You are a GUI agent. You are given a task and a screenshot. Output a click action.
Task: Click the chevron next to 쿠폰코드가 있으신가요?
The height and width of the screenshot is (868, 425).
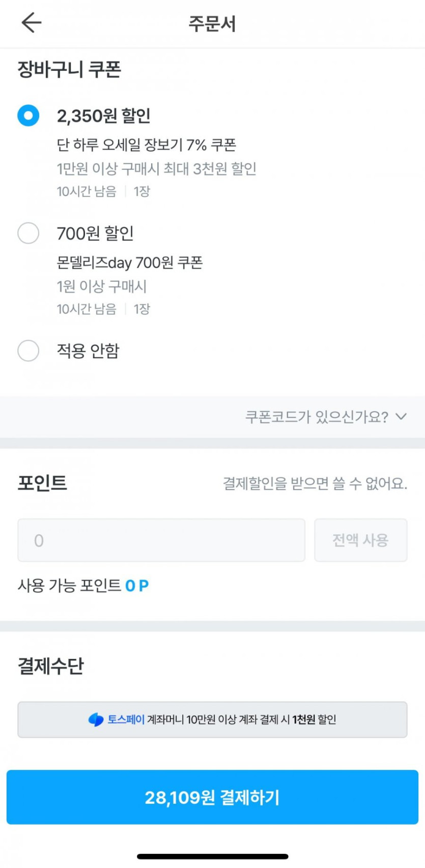pyautogui.click(x=401, y=417)
